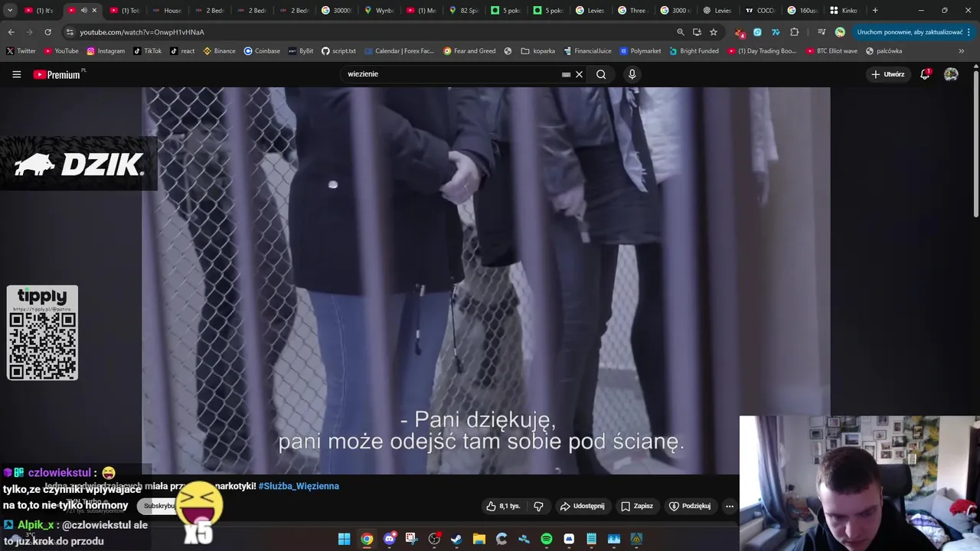Open Spotify from the taskbar

[546, 539]
